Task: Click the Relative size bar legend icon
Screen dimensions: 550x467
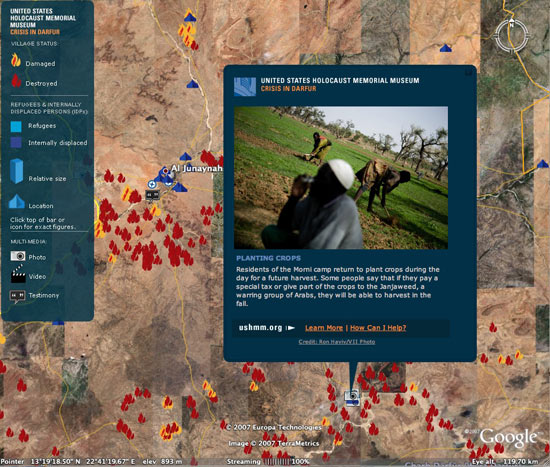Action: click(x=16, y=171)
